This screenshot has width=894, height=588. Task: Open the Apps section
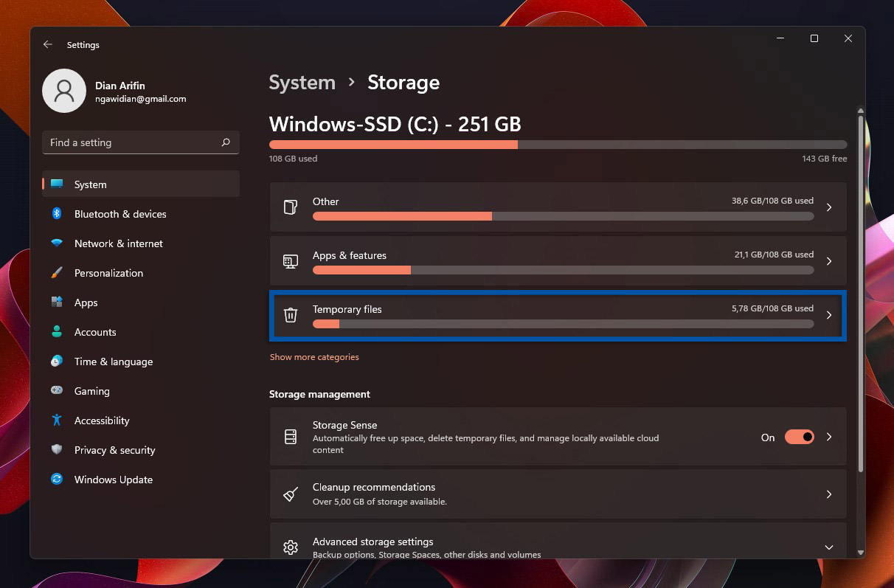coord(86,302)
